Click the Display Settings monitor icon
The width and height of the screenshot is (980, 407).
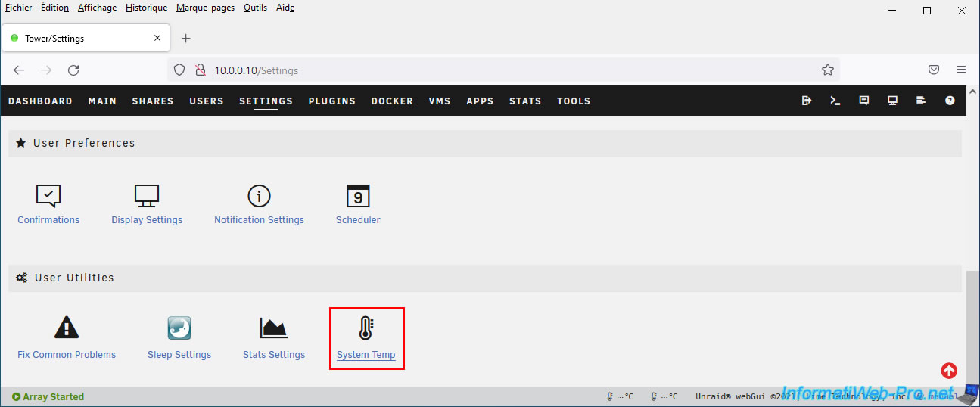147,196
